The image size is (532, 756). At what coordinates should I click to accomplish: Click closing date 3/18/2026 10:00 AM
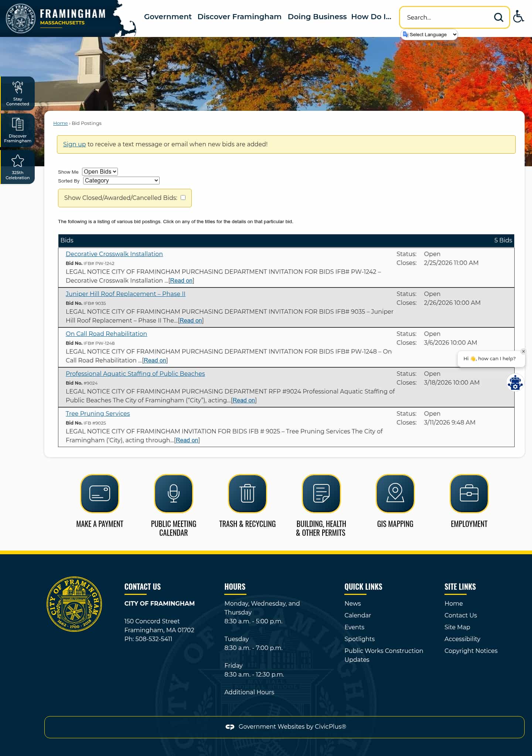click(452, 382)
